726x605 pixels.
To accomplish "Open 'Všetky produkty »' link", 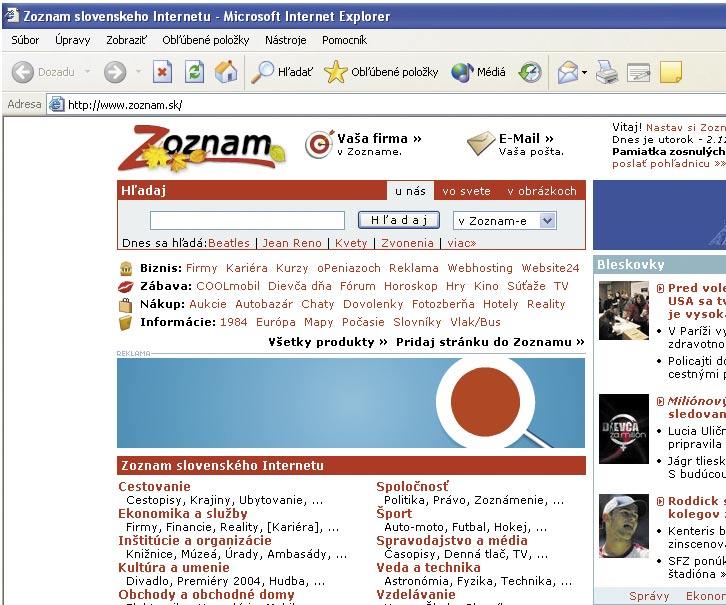I will tap(328, 342).
